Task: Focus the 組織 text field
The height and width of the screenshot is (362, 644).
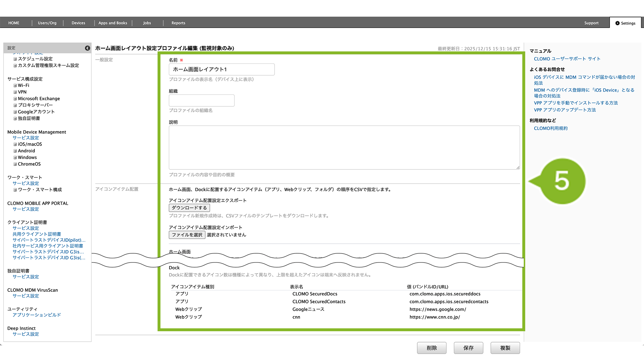Action: coord(201,101)
